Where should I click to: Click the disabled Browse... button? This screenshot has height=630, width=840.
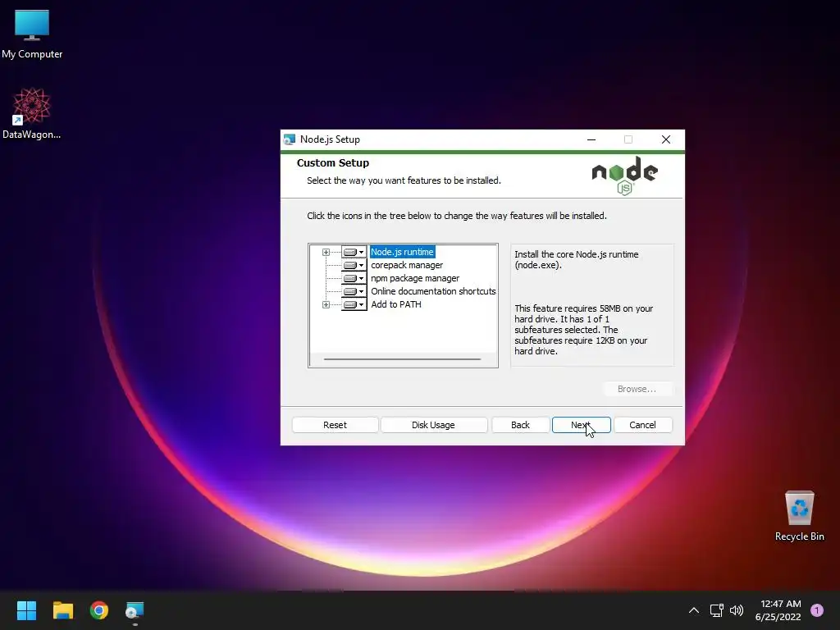click(637, 389)
